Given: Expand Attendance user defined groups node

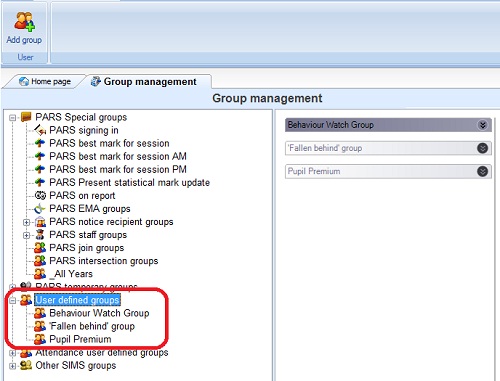Looking at the screenshot, I should tap(13, 353).
